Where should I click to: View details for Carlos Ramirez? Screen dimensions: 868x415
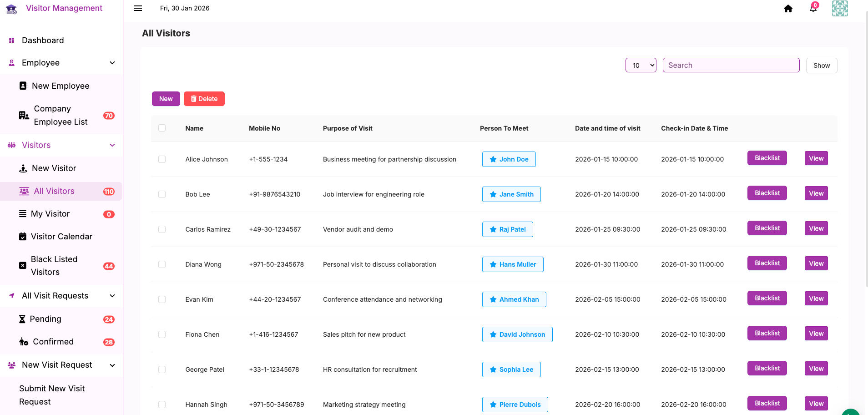point(816,228)
